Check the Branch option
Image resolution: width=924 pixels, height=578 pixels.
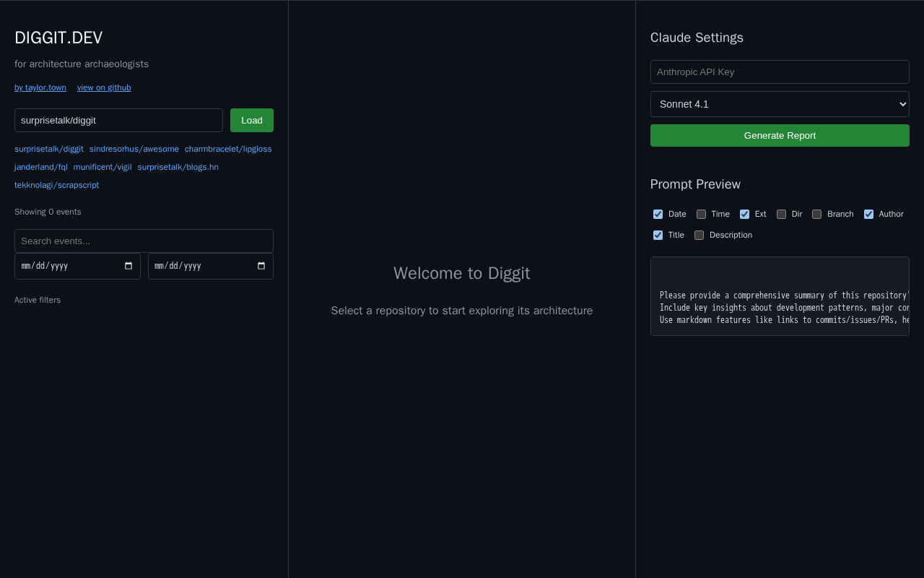pyautogui.click(x=816, y=214)
